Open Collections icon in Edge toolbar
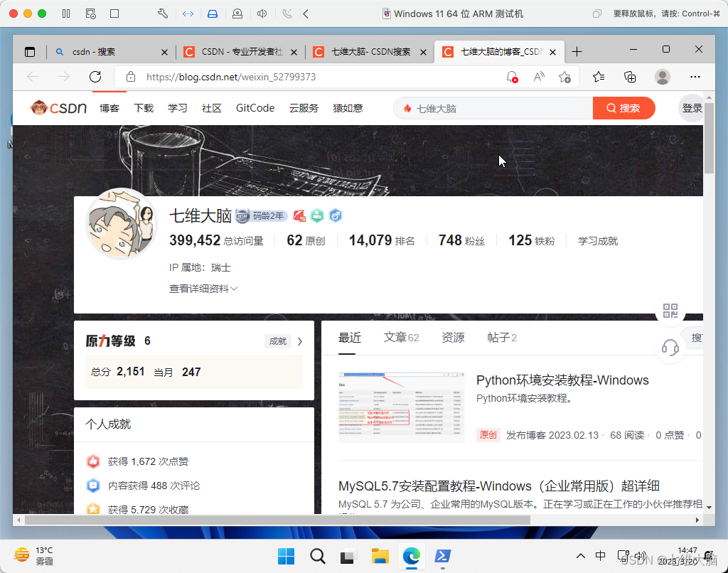 [x=630, y=77]
